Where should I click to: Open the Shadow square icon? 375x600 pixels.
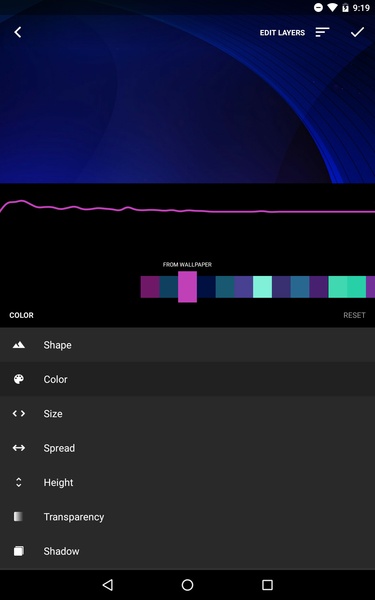tap(18, 551)
